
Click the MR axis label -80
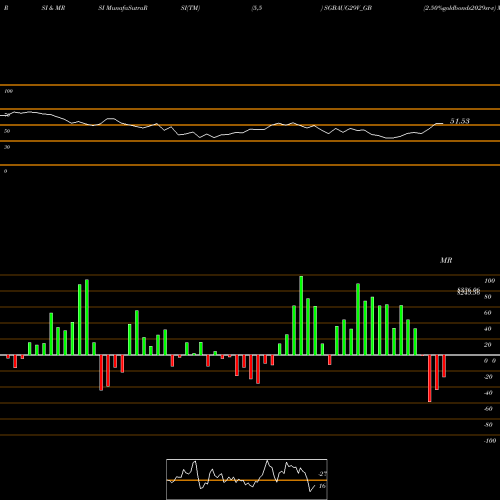click(x=488, y=425)
